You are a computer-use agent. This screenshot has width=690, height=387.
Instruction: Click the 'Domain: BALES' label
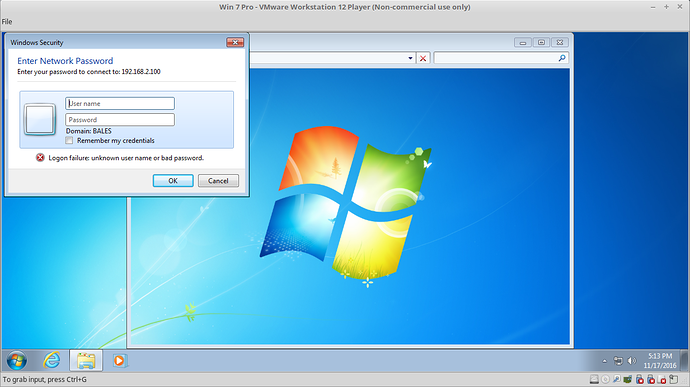(x=88, y=131)
